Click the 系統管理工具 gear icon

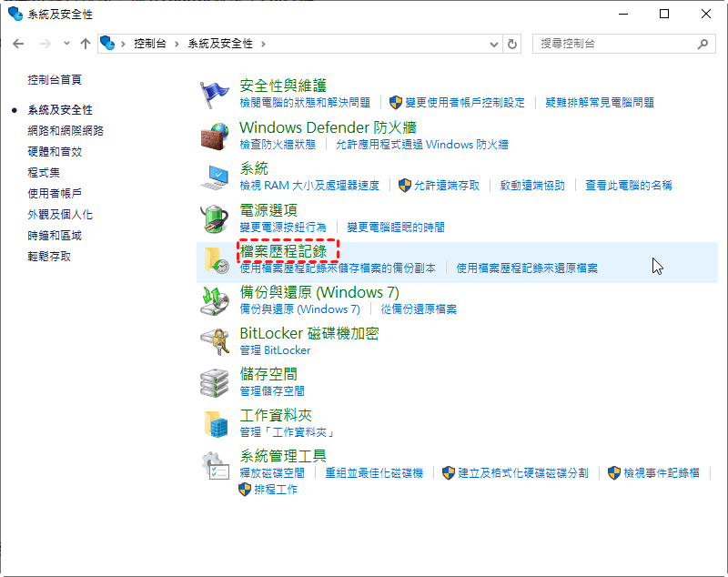(x=215, y=465)
